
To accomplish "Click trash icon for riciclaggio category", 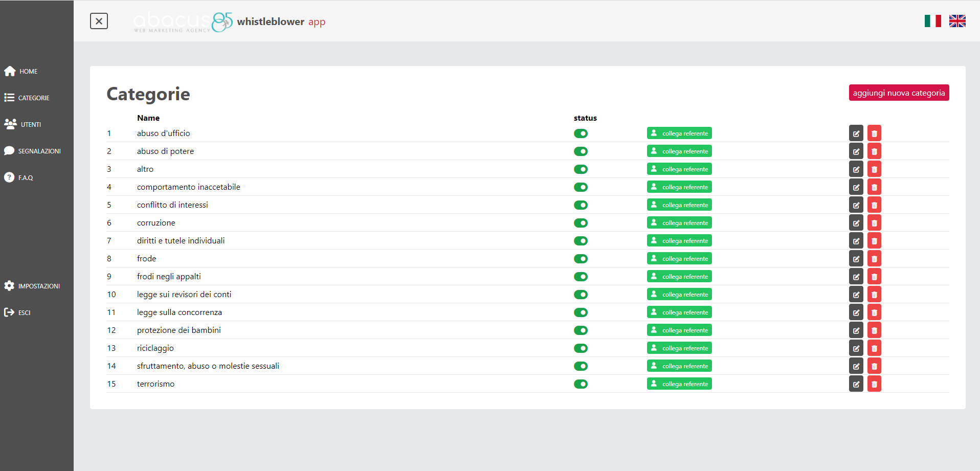I will (874, 348).
